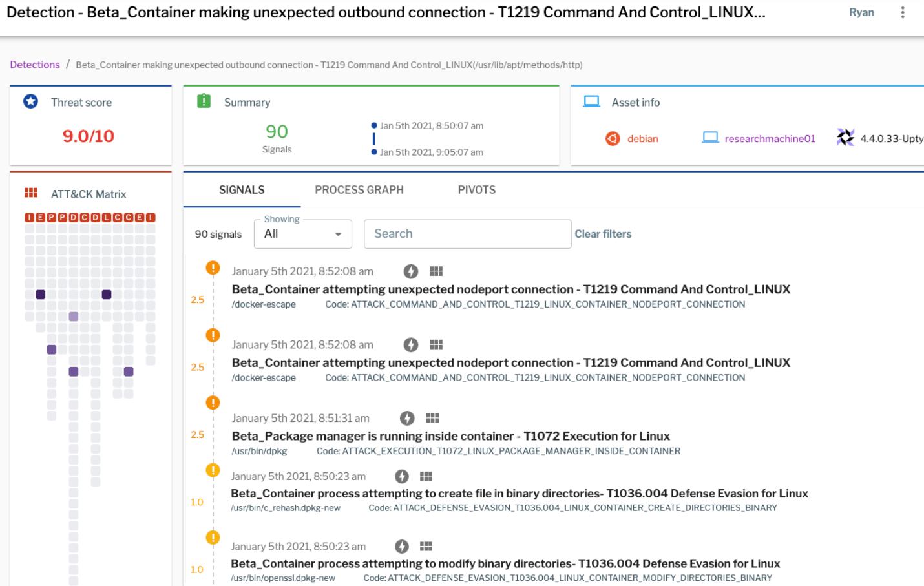Open the three-dot options menu

pyautogui.click(x=903, y=13)
